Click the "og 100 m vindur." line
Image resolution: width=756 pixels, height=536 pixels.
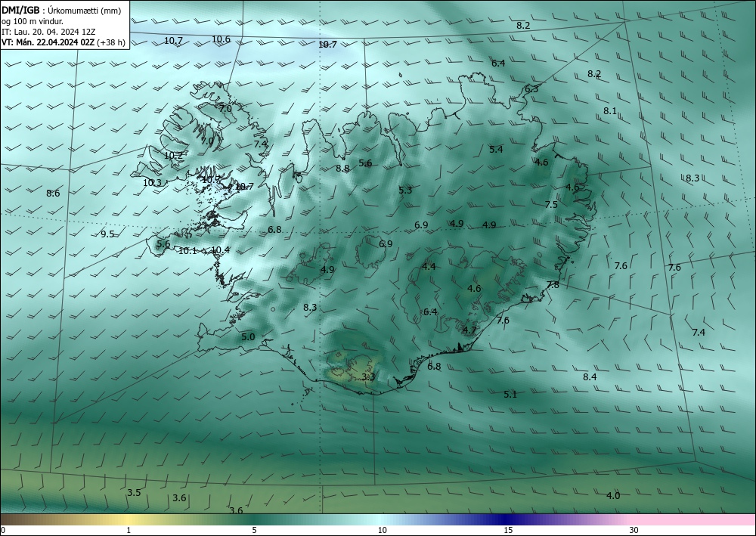pyautogui.click(x=33, y=21)
